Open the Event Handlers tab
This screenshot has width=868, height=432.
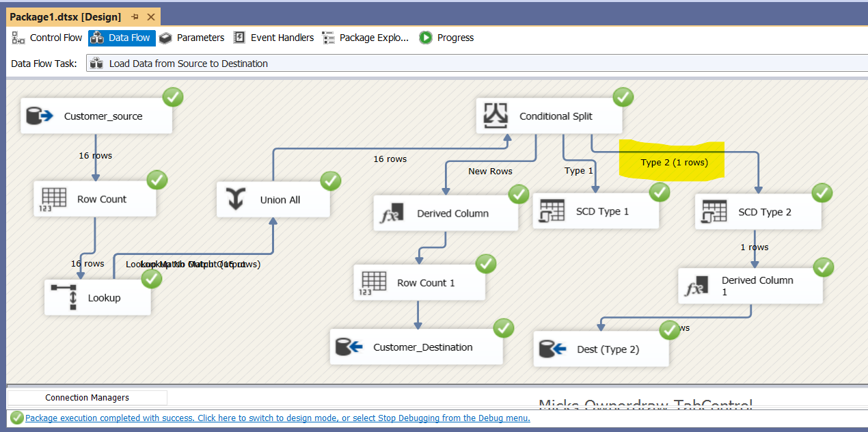coord(282,38)
